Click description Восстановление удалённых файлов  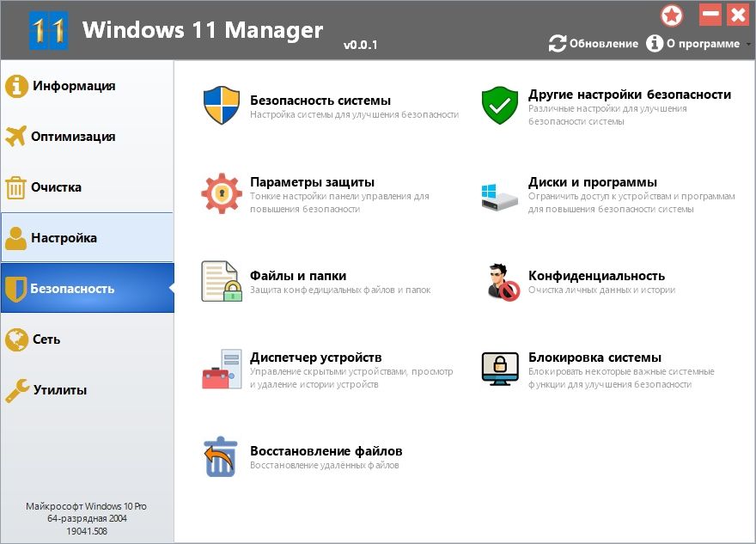325,466
